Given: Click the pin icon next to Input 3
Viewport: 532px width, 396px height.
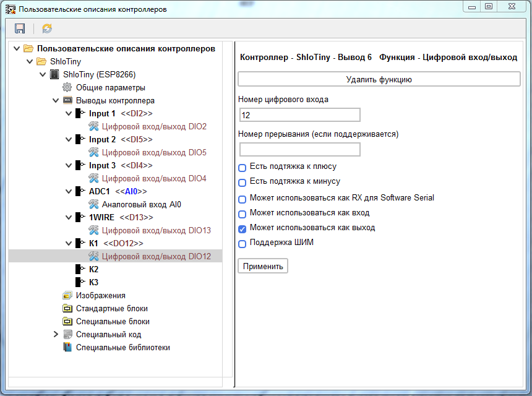Looking at the screenshot, I should [80, 165].
